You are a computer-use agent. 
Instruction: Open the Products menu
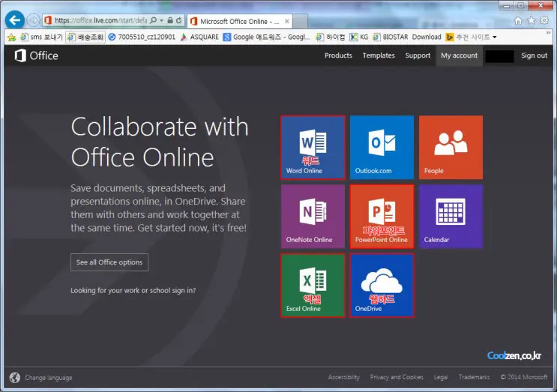[x=338, y=55]
